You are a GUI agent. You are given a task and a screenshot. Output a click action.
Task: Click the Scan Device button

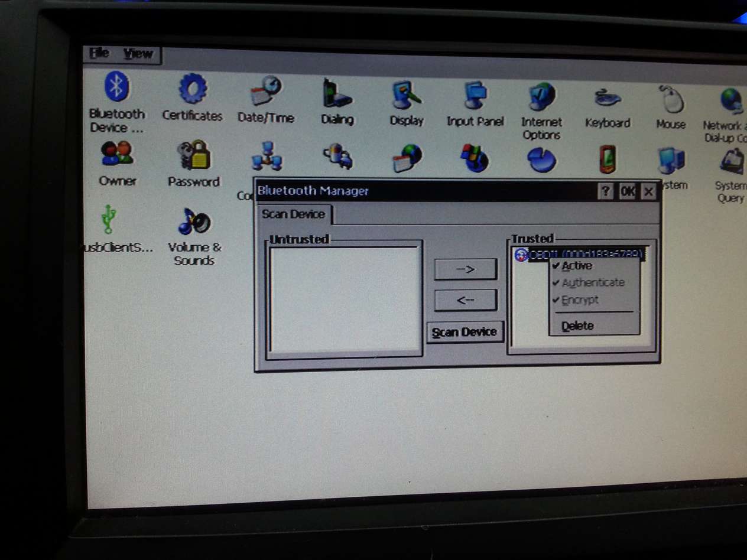(x=465, y=332)
